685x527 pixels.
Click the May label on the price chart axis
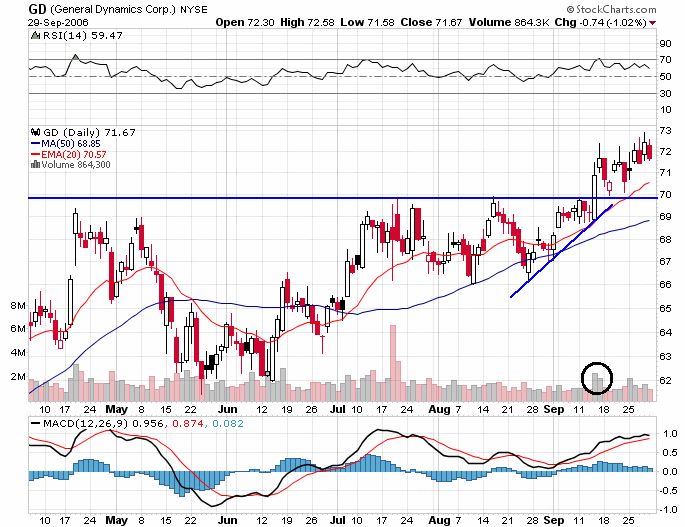click(x=117, y=409)
